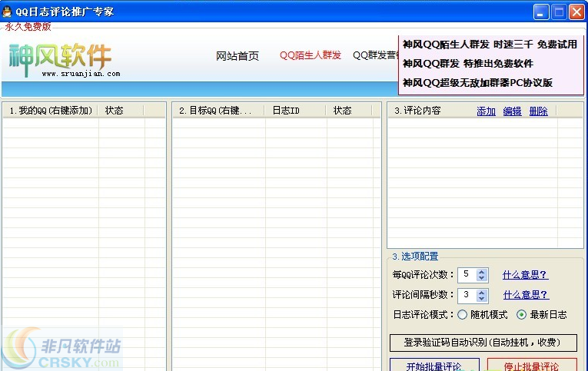Click the 目标QQ column header
The image size is (588, 371).
click(218, 111)
